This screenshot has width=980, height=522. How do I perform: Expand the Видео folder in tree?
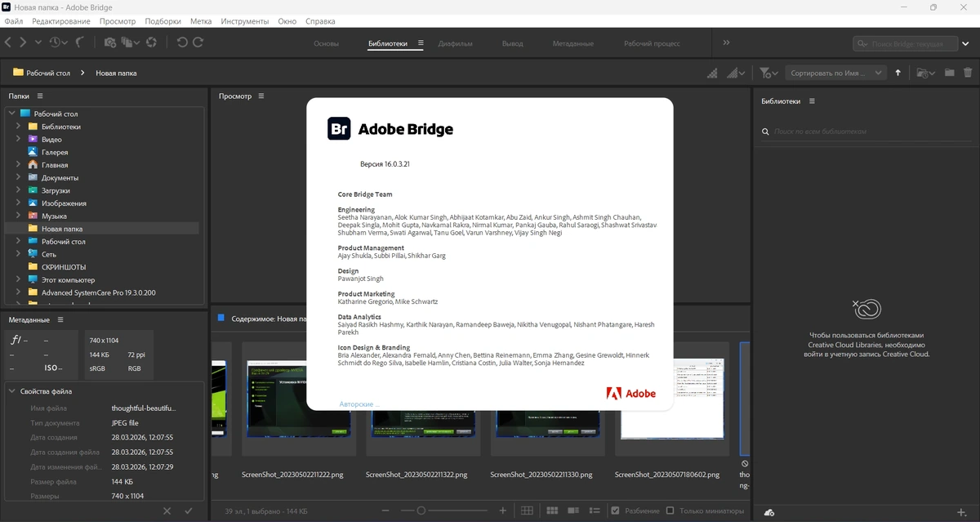[18, 139]
